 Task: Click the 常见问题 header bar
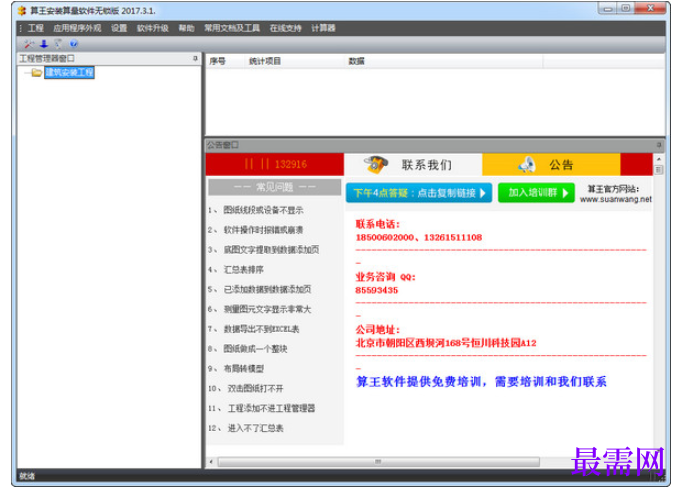pyautogui.click(x=275, y=187)
